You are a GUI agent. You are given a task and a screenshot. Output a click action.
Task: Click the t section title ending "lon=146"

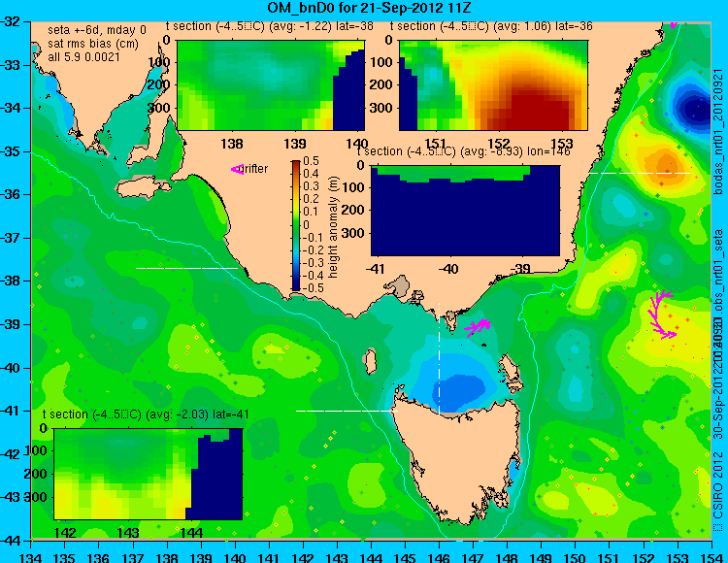464,151
